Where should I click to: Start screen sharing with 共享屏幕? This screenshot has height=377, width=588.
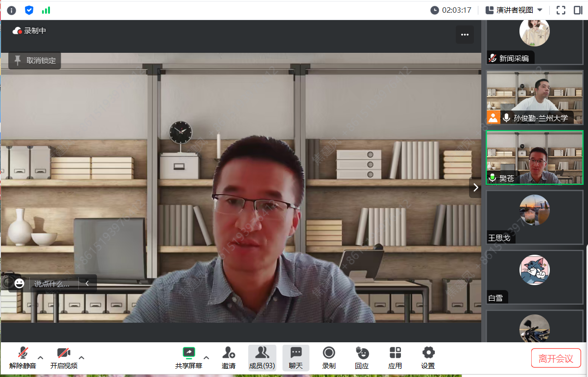(188, 357)
